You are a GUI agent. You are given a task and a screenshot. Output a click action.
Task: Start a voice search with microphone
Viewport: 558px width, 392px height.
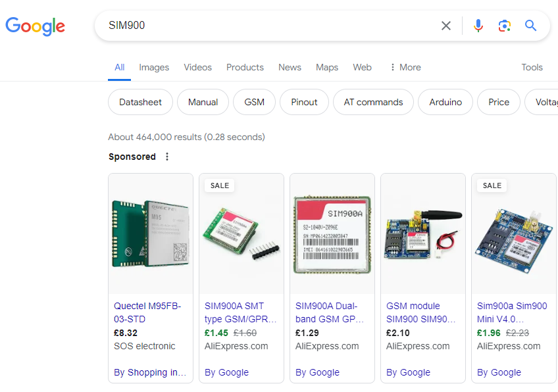pos(478,26)
